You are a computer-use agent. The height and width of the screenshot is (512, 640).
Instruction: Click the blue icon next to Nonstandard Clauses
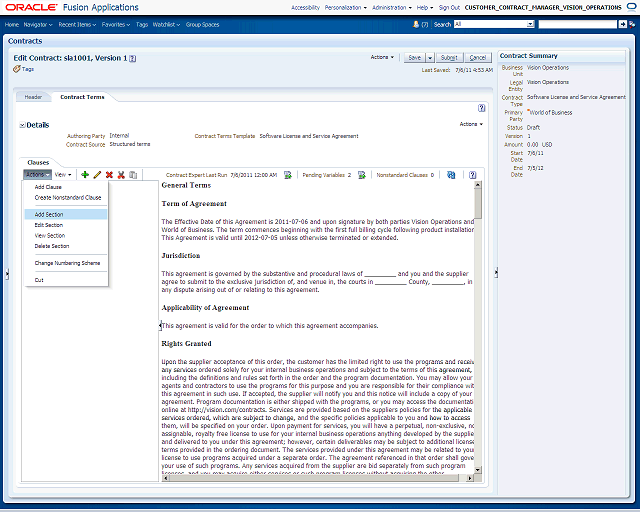451,175
